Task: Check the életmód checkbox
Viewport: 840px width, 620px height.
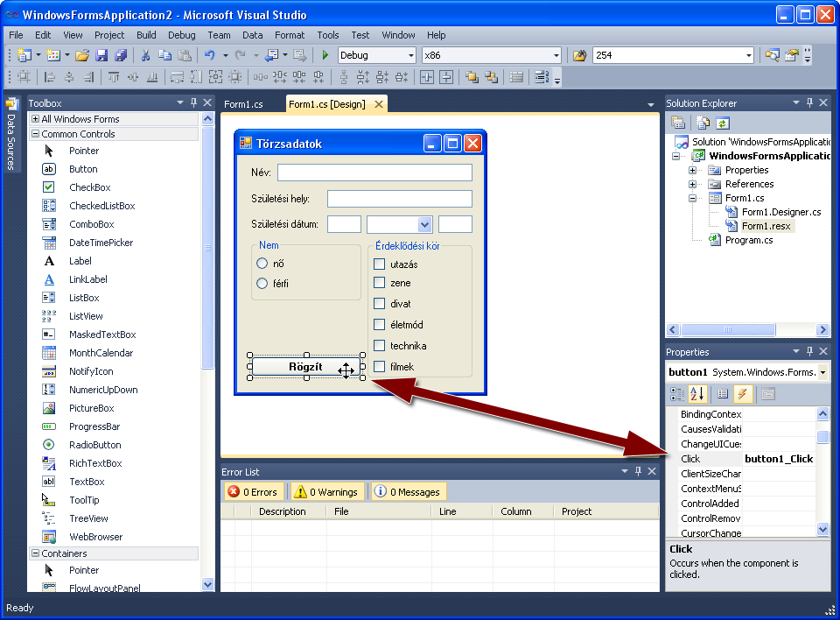Action: pos(379,325)
